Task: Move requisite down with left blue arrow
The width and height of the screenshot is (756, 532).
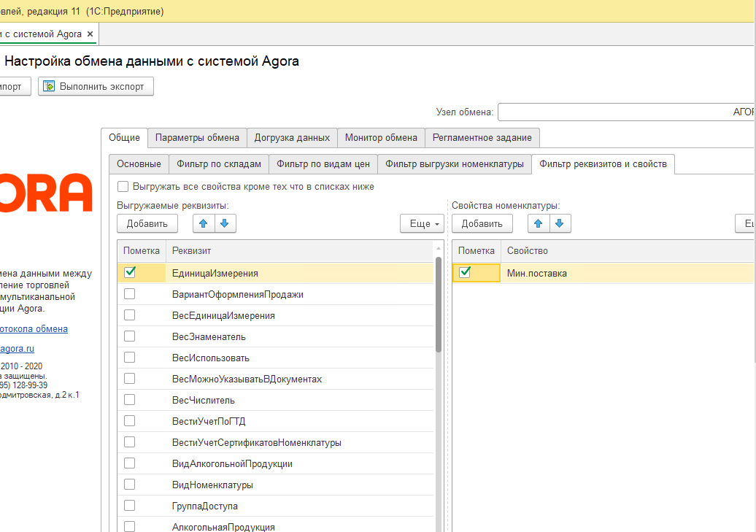Action: (225, 223)
